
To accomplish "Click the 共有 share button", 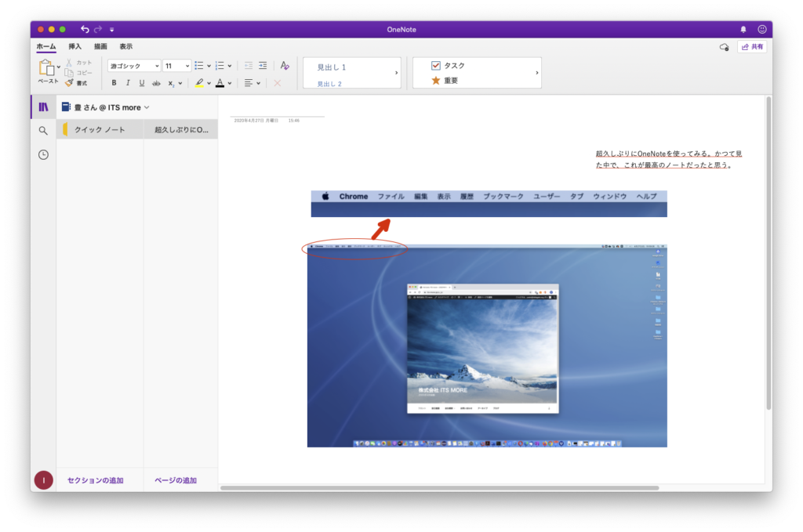I will pos(751,47).
